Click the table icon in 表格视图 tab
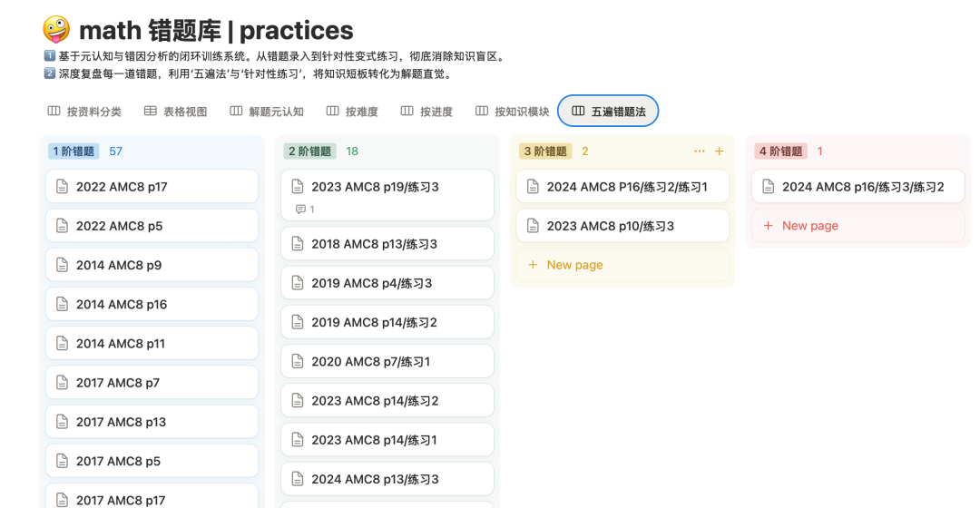 point(150,112)
